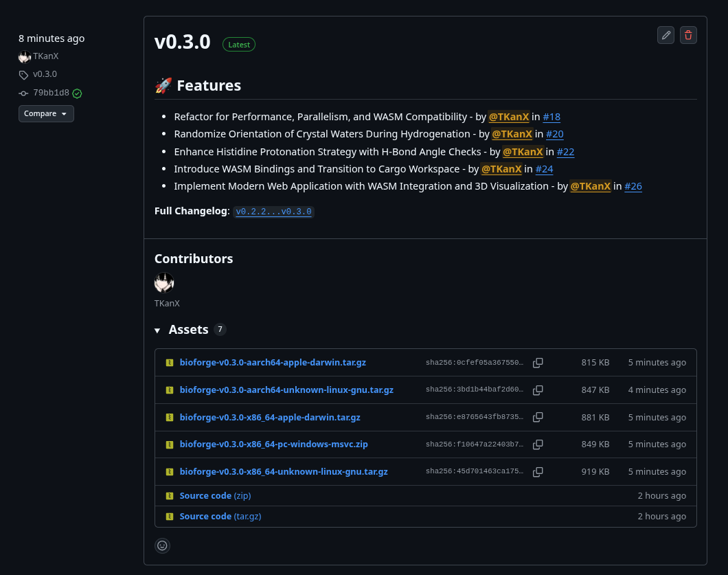Copy sha256 of aarch64-unknown-linux-gnu asset
Viewport: 728px width, 575px height.
pos(538,390)
